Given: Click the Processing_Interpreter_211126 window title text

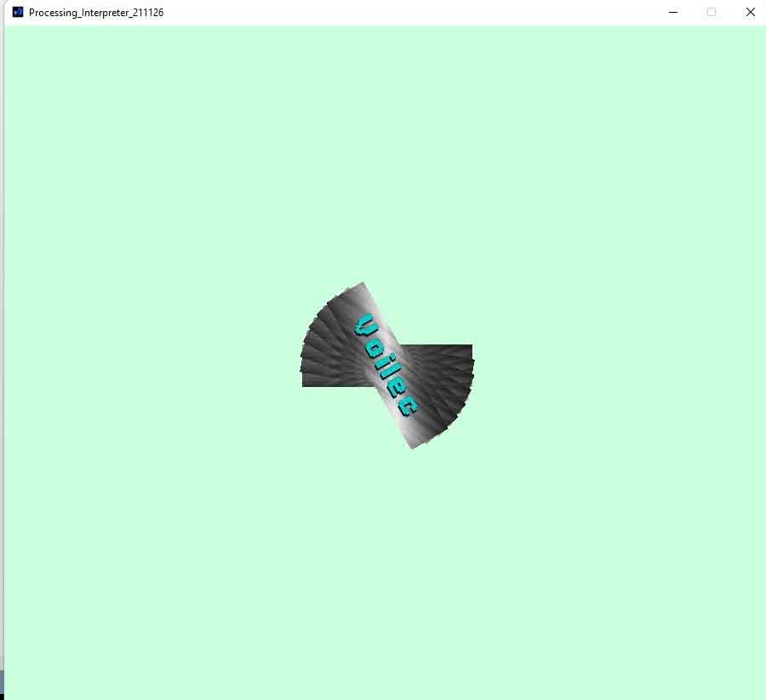Looking at the screenshot, I should pyautogui.click(x=96, y=13).
